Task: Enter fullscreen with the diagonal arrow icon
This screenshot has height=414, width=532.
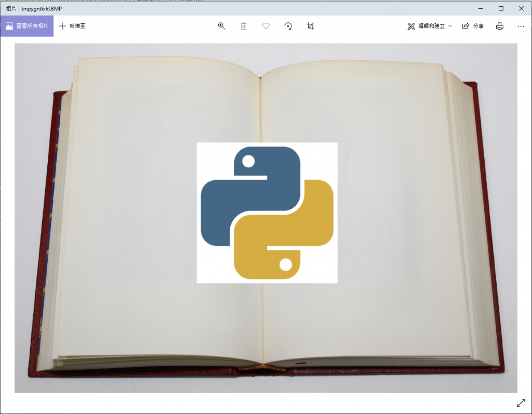Action: [521, 403]
